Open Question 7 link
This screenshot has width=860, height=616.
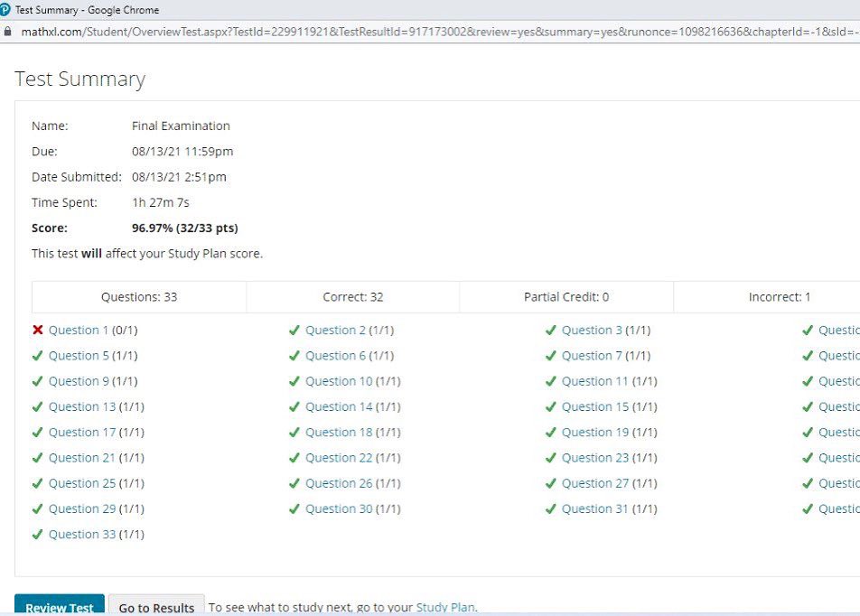pyautogui.click(x=592, y=356)
